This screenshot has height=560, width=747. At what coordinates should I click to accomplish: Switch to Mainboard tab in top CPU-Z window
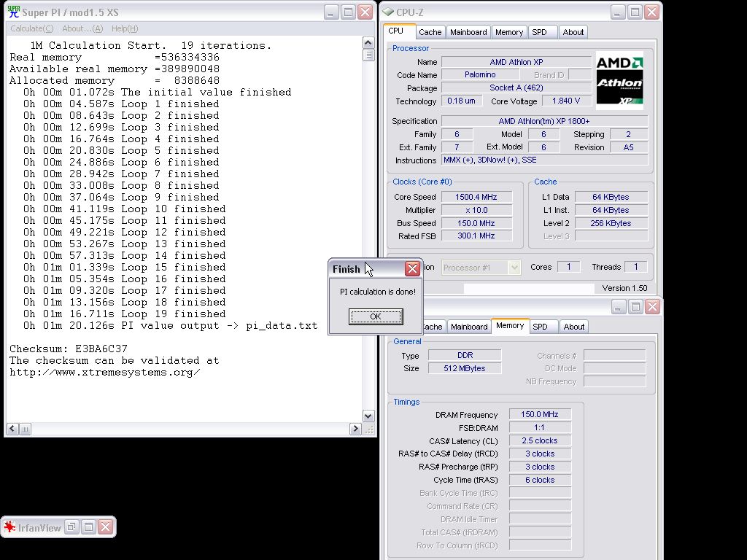(x=468, y=32)
